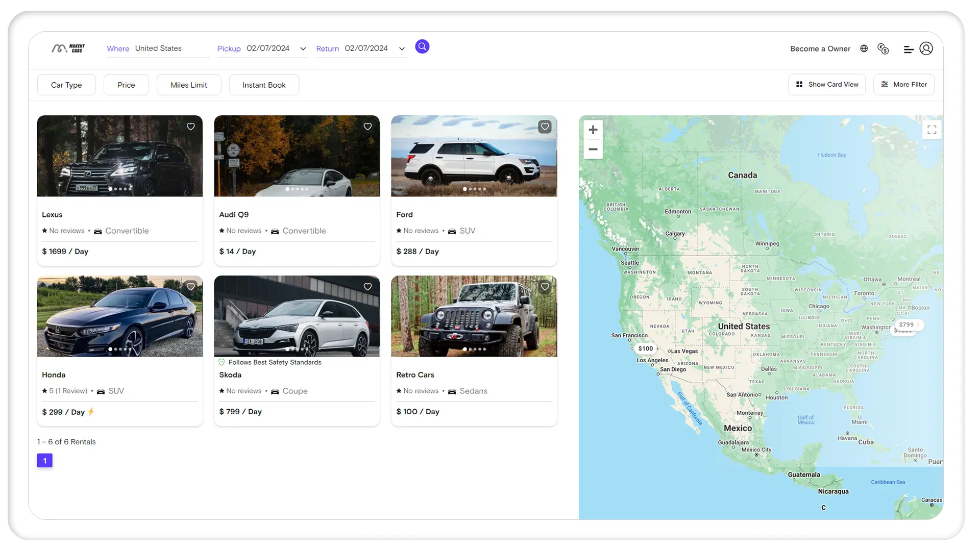This screenshot has width=980, height=551.
Task: Click '$ 299 / Day' price
Action: (x=63, y=412)
